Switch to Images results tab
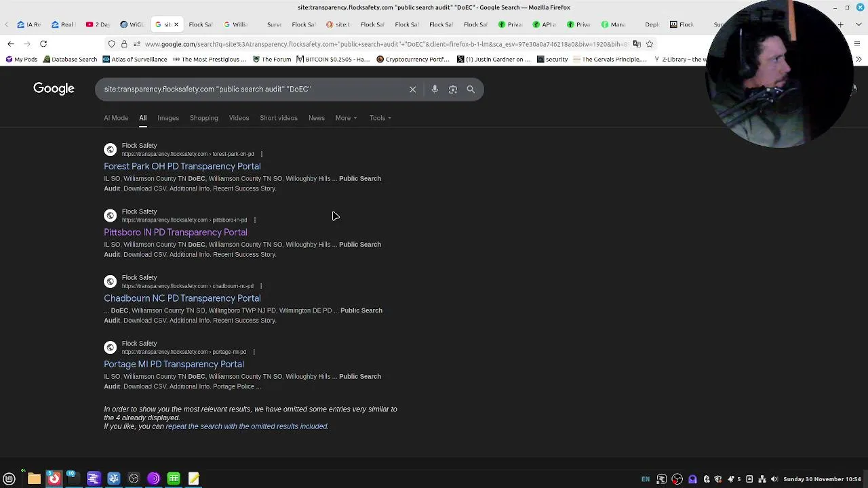The height and width of the screenshot is (488, 868). [168, 118]
